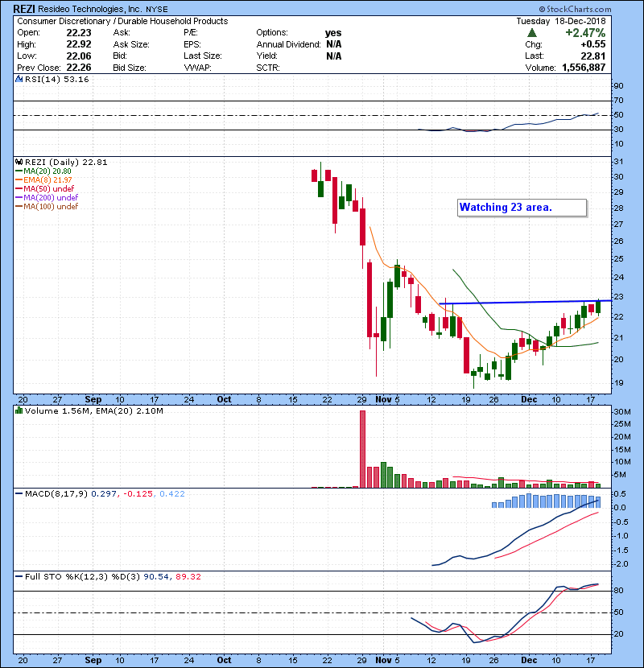Click the StockCharts.com watermark text

point(575,9)
